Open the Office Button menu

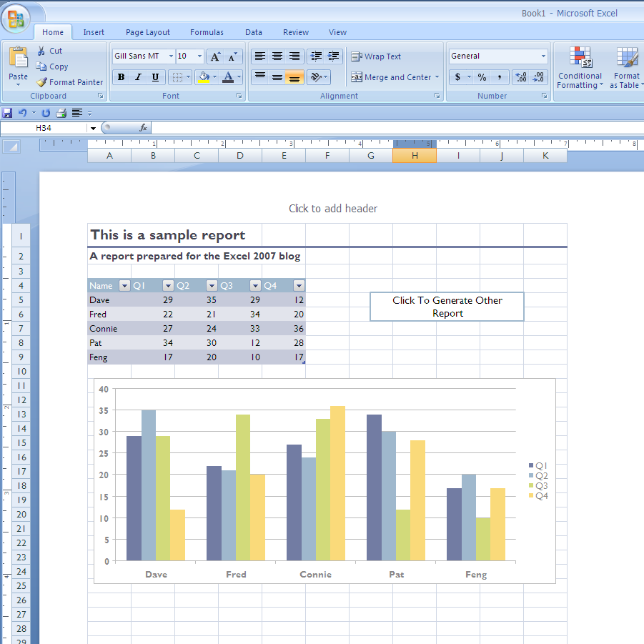point(15,18)
